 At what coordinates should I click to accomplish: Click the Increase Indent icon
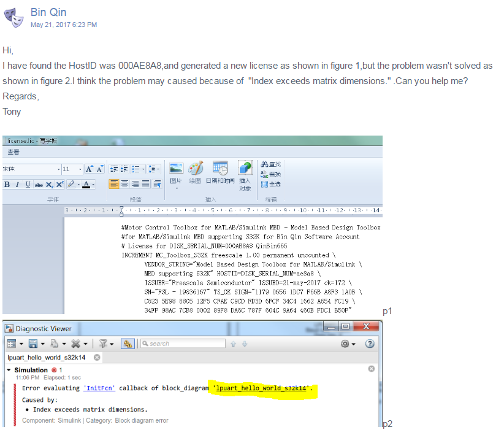coord(124,169)
